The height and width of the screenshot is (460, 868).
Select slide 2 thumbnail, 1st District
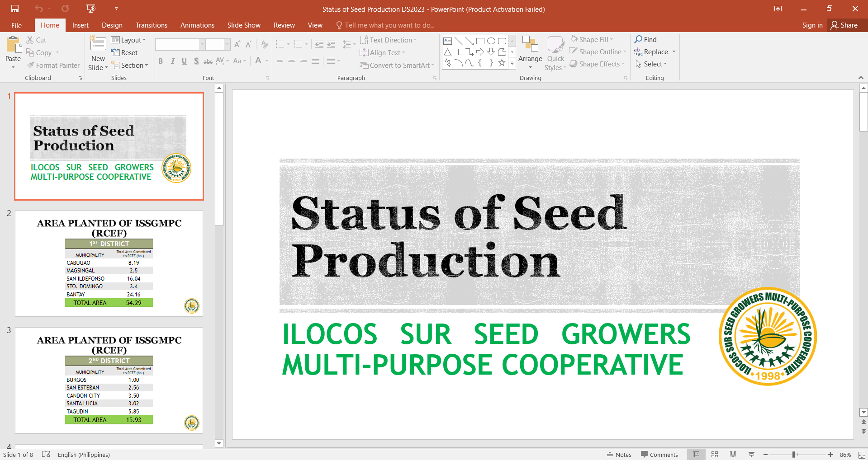point(109,263)
